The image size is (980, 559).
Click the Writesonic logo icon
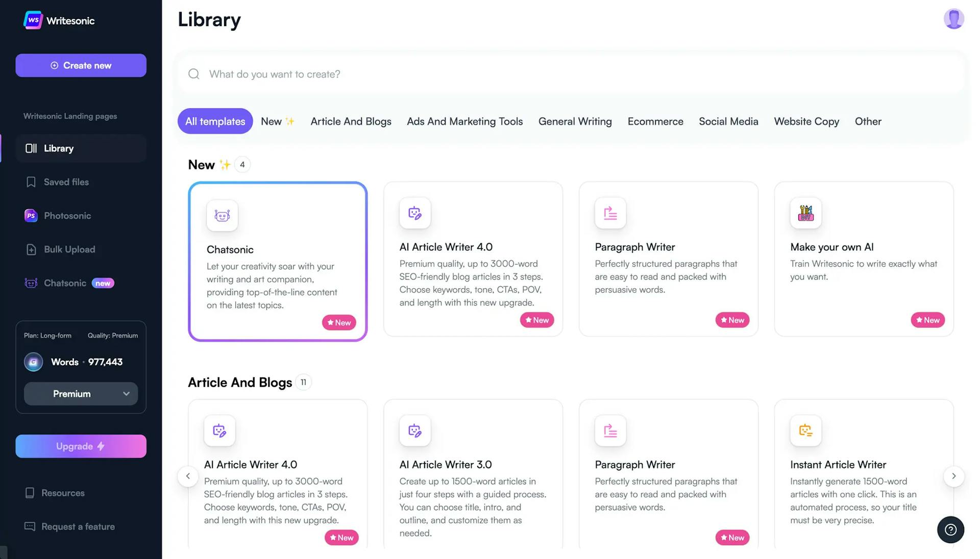pos(33,20)
